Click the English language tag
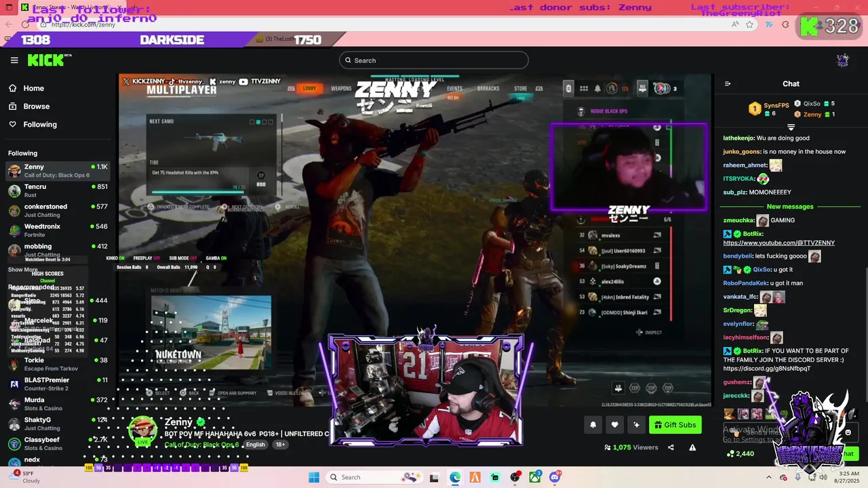868x488 pixels. tap(256, 445)
